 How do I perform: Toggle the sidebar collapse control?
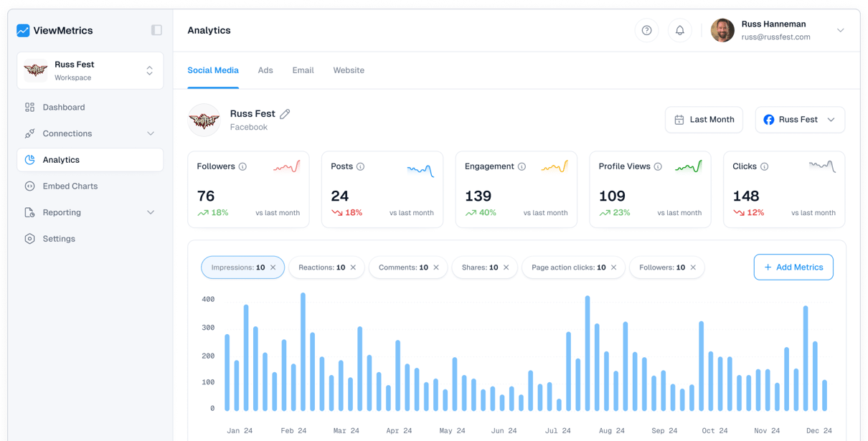tap(156, 29)
